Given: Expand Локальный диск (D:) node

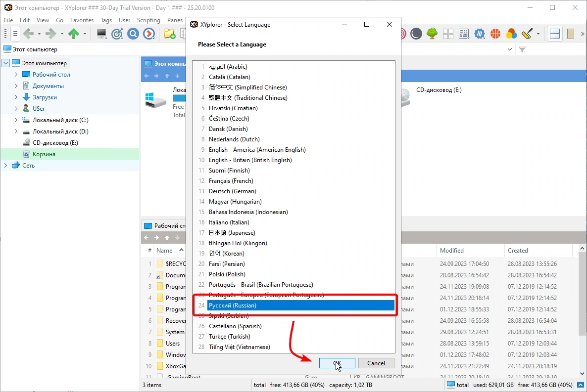Looking at the screenshot, I should (x=16, y=131).
